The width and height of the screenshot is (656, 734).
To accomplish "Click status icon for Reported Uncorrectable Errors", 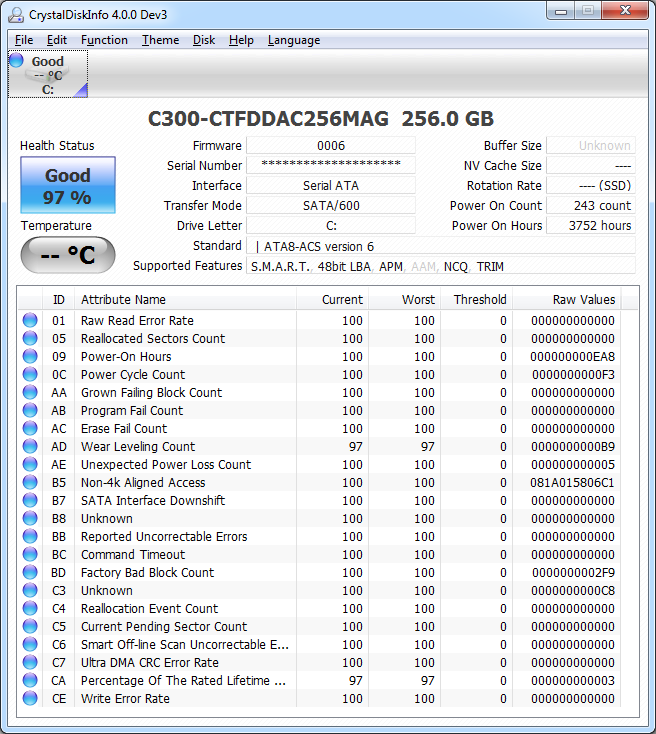I will 30,536.
